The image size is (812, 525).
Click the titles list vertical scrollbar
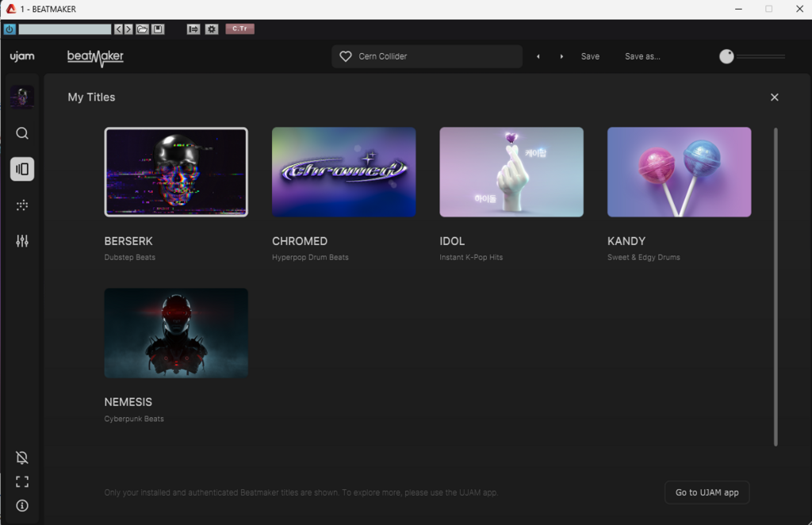[x=776, y=287]
